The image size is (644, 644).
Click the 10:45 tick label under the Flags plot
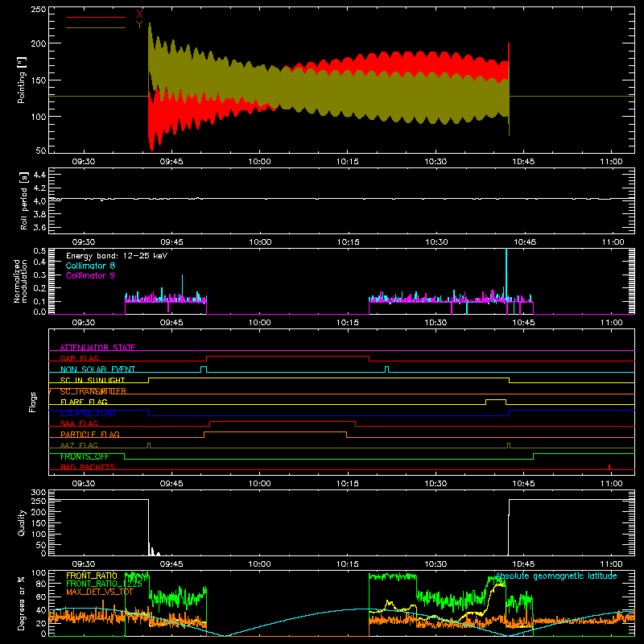click(524, 484)
